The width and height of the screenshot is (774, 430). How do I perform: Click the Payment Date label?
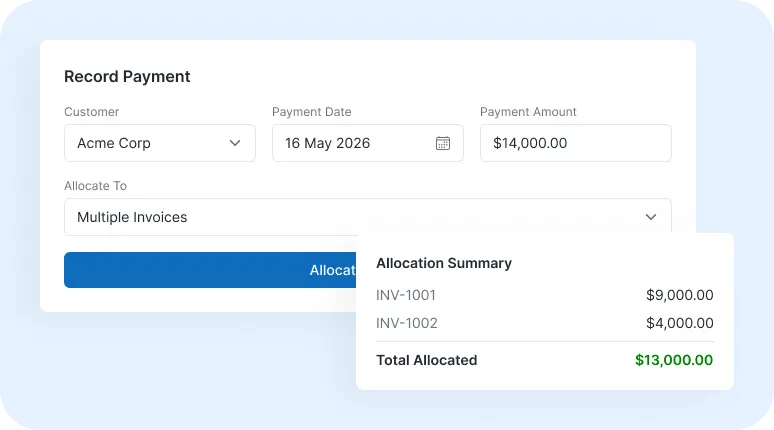(x=311, y=112)
